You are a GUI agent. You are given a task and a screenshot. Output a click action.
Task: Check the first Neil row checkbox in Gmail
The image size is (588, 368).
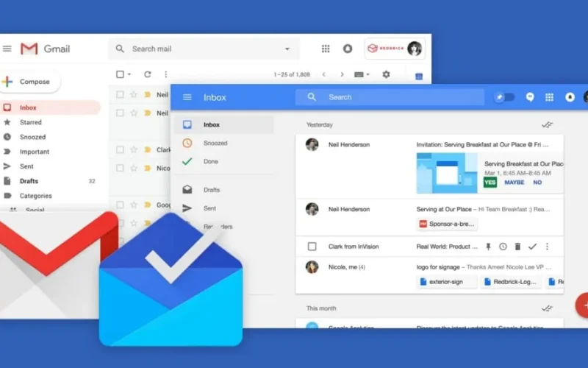120,95
